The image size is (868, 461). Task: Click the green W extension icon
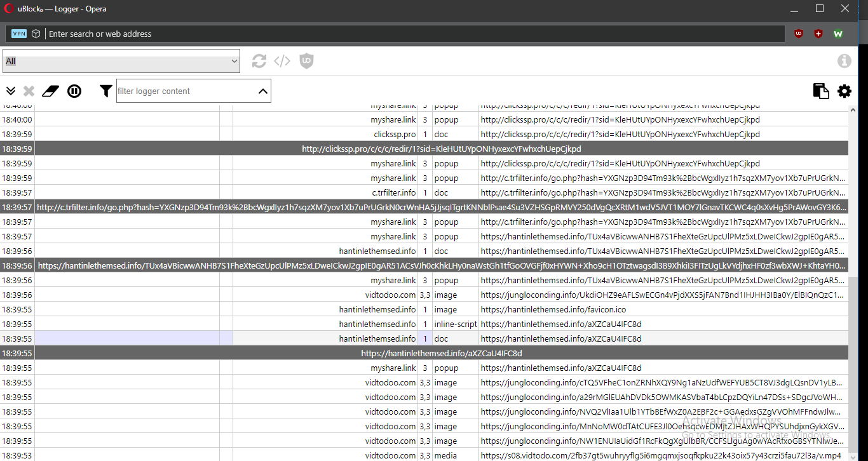point(837,33)
